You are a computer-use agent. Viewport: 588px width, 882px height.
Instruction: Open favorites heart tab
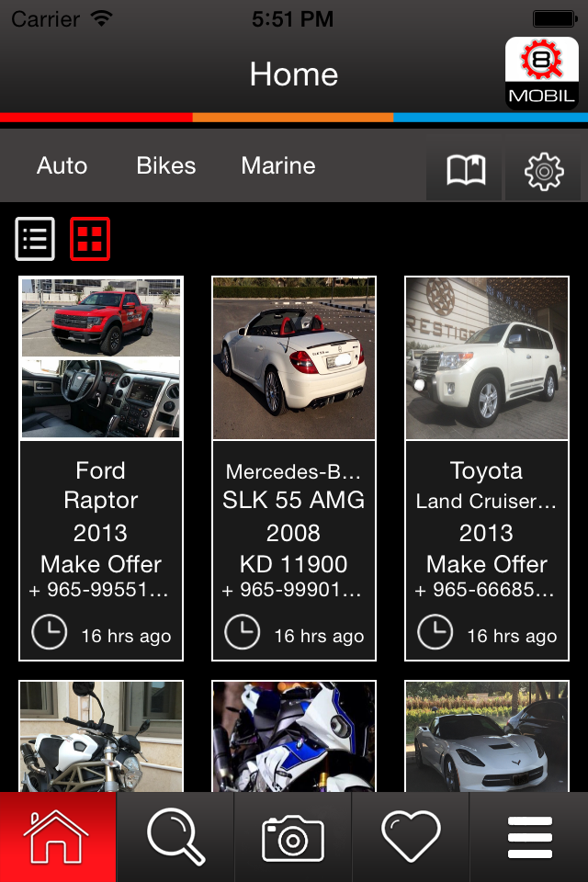pyautogui.click(x=410, y=837)
